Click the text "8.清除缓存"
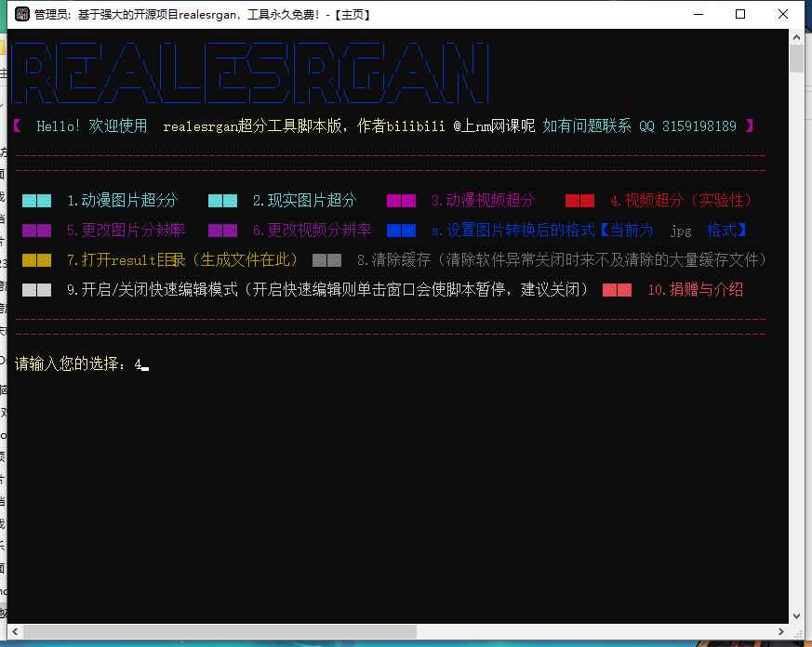 [x=393, y=260]
